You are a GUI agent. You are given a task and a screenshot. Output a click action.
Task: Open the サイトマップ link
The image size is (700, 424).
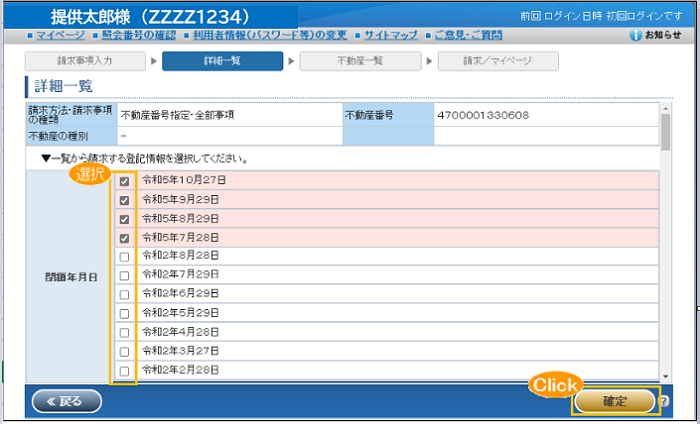coord(390,35)
